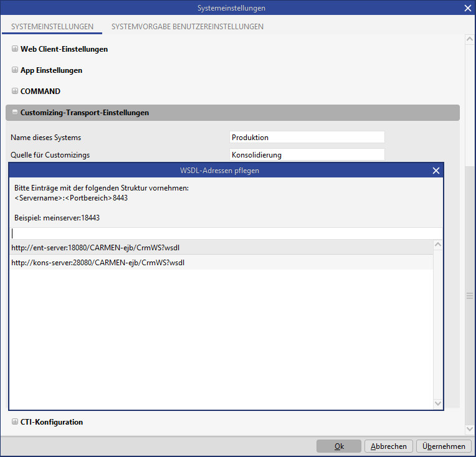Select the ent-server WSDL address entry
476x457 pixels.
(98, 248)
